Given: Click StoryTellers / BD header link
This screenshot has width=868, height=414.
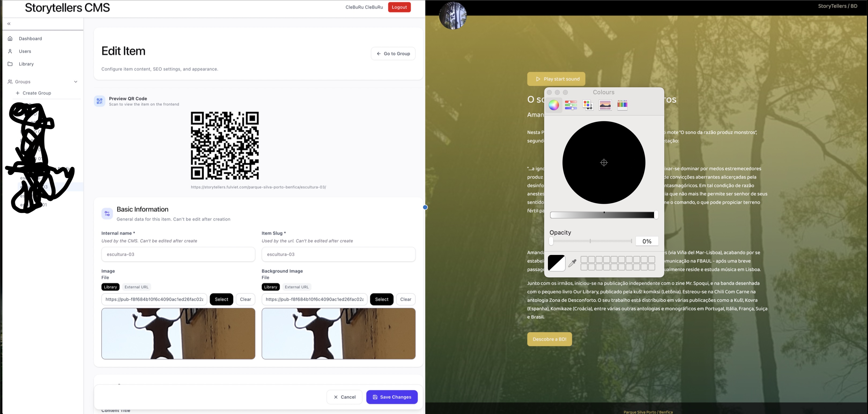Looking at the screenshot, I should [x=838, y=6].
